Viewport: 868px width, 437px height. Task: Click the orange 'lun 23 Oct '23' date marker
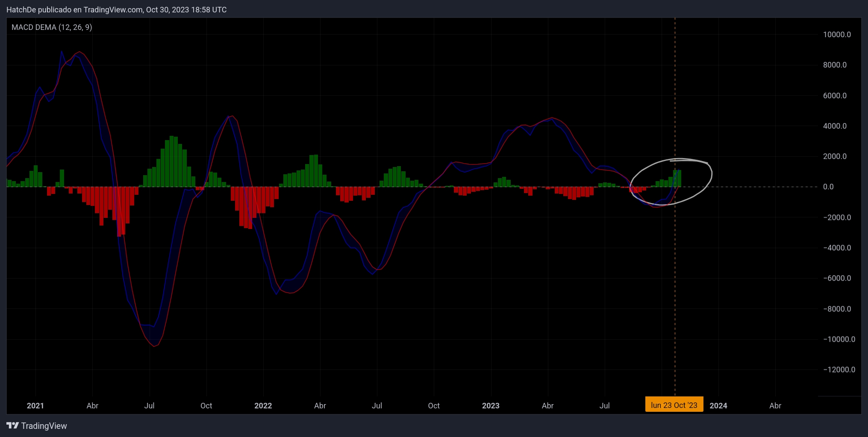(x=674, y=404)
